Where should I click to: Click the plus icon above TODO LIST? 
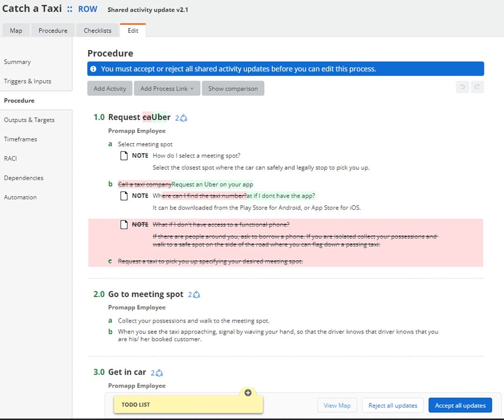(x=248, y=392)
